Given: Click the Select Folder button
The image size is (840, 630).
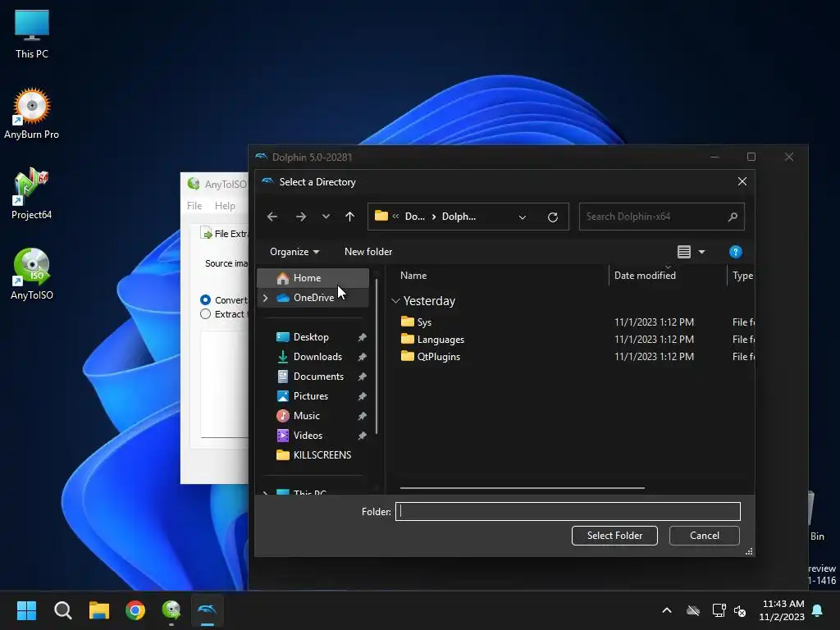Looking at the screenshot, I should click(614, 536).
